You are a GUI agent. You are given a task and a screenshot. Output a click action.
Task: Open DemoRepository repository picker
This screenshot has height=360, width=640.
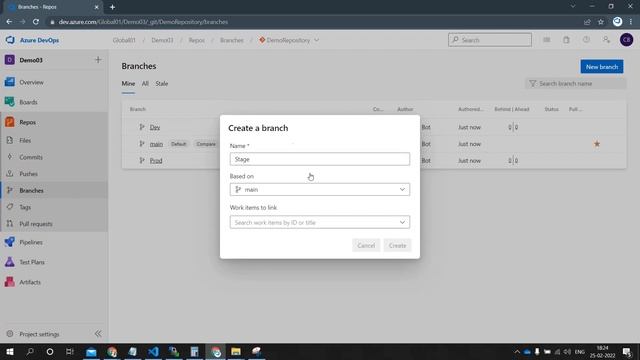[289, 40]
